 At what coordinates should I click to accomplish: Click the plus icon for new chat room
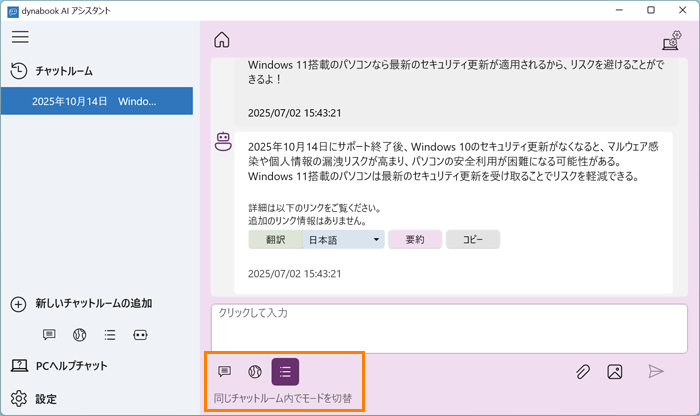tap(18, 304)
